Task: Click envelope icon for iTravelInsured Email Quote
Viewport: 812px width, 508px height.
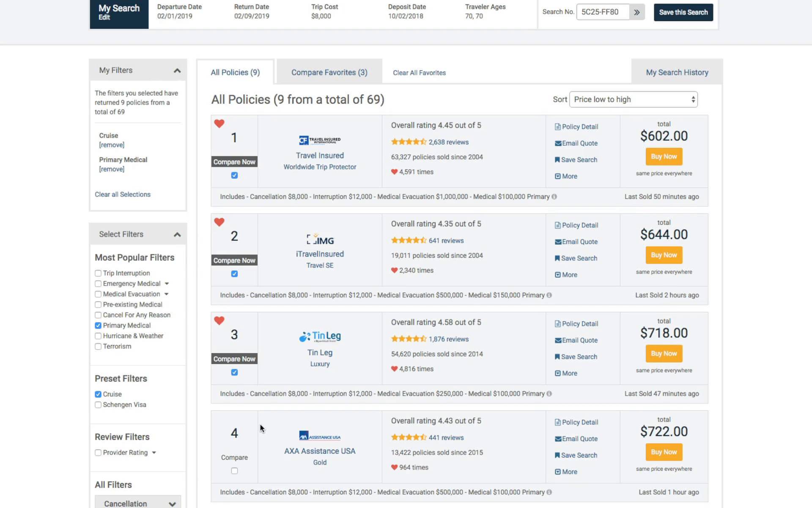Action: (x=558, y=242)
